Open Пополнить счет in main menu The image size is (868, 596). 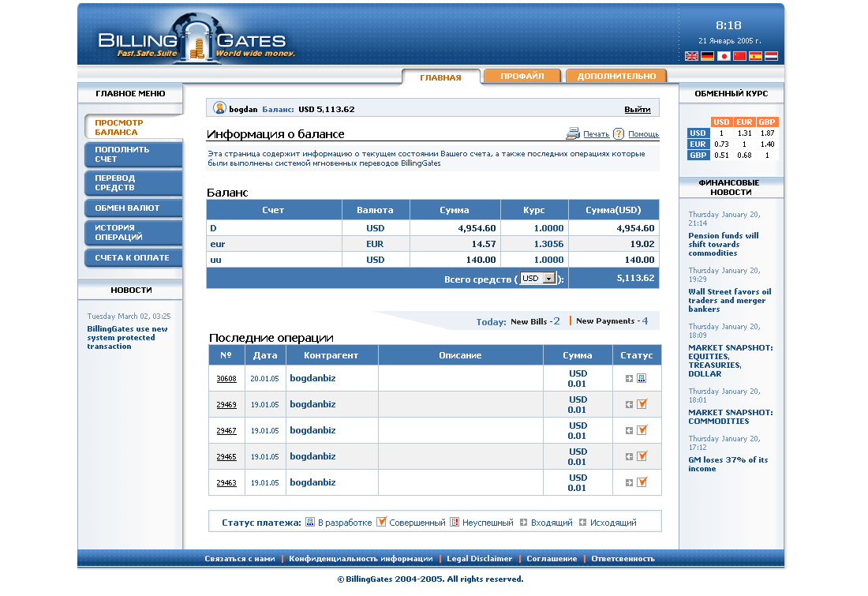(133, 154)
